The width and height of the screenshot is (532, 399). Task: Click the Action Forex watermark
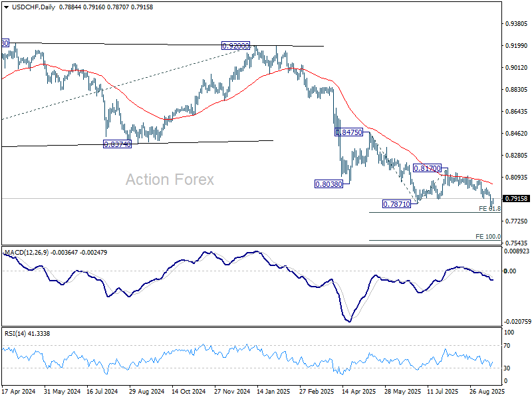coord(170,180)
